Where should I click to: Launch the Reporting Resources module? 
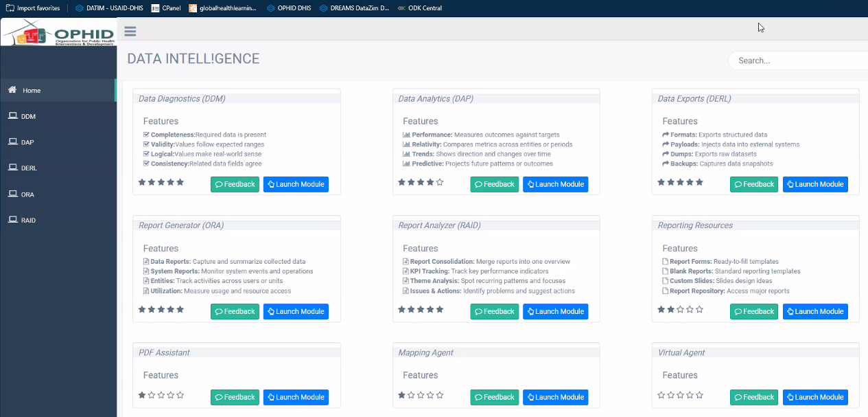pos(815,311)
